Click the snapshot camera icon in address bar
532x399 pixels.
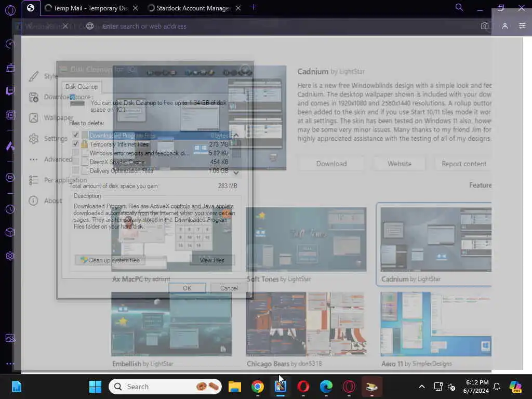click(485, 26)
